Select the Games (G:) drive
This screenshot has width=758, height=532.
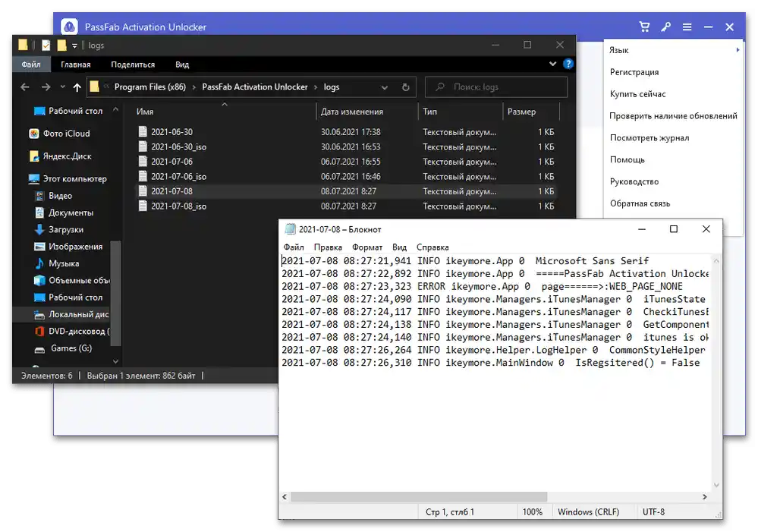coord(63,348)
